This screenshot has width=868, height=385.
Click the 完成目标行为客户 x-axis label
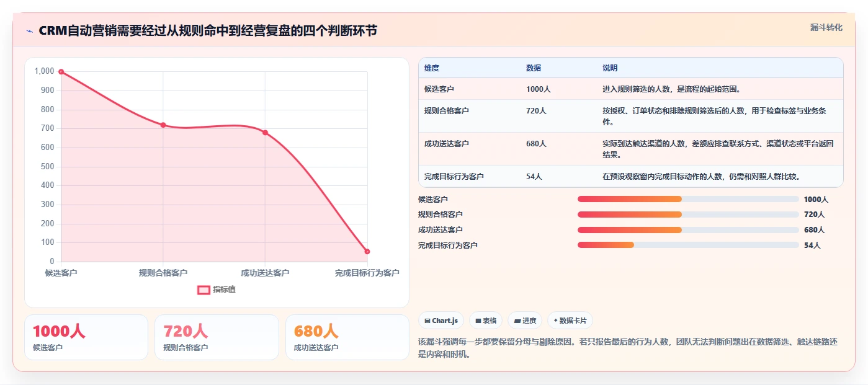pos(367,273)
